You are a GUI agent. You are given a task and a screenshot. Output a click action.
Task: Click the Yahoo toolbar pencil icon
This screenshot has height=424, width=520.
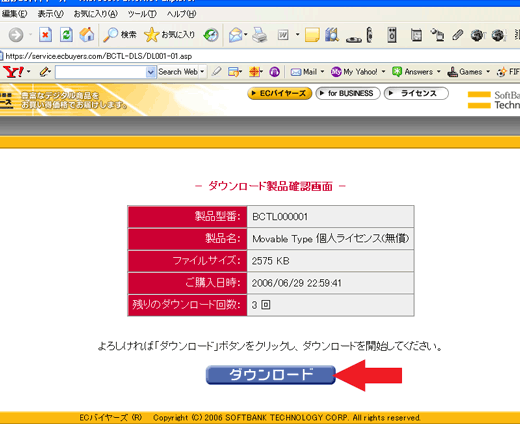point(44,72)
